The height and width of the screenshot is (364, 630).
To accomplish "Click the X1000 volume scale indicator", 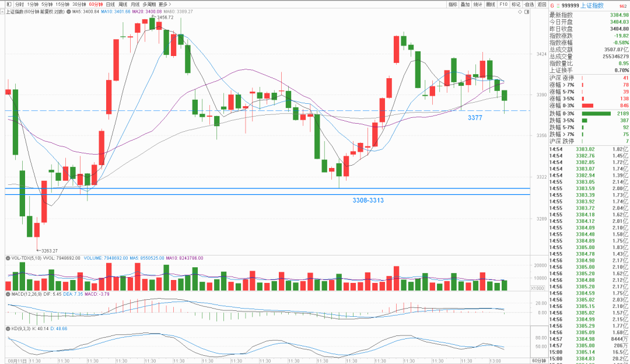I will pyautogui.click(x=538, y=288).
